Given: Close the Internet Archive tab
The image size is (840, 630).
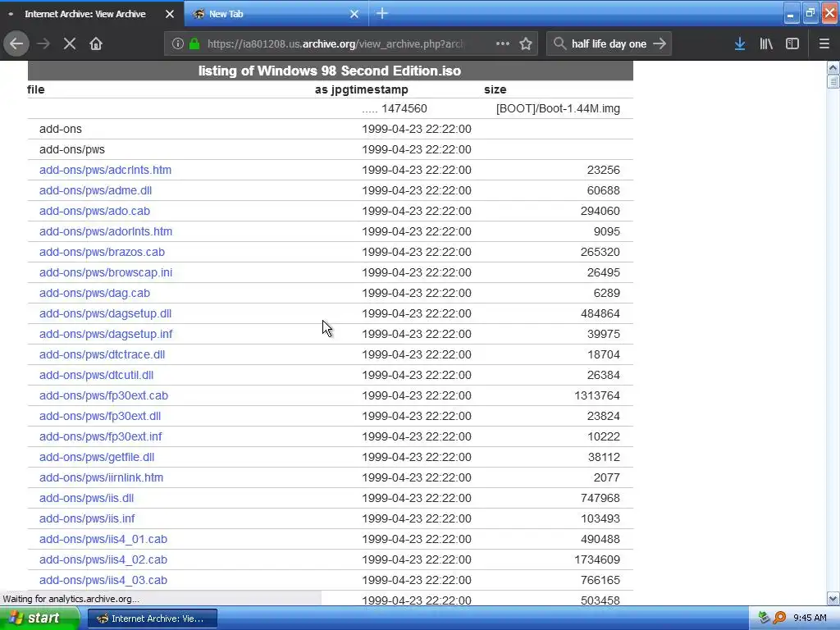Looking at the screenshot, I should [170, 14].
